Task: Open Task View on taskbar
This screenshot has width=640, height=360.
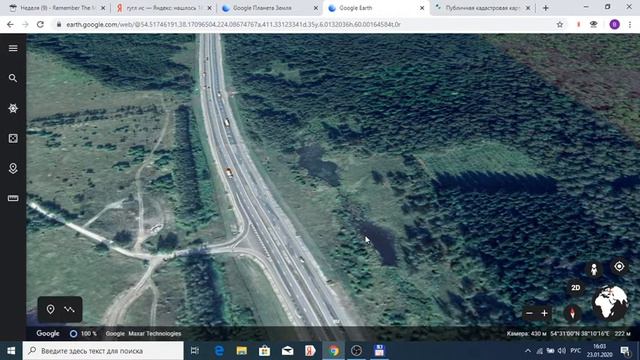Action: (x=195, y=351)
